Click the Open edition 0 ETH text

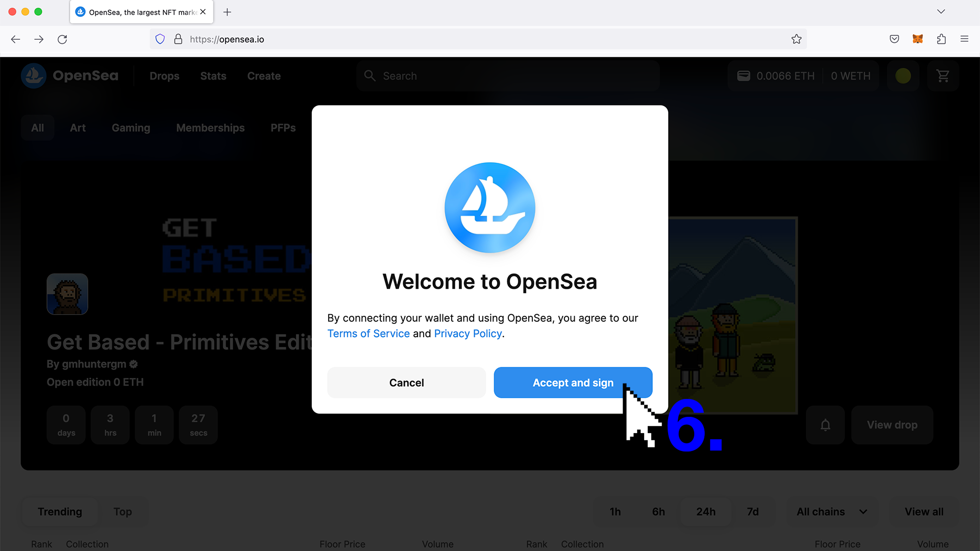coord(95,382)
